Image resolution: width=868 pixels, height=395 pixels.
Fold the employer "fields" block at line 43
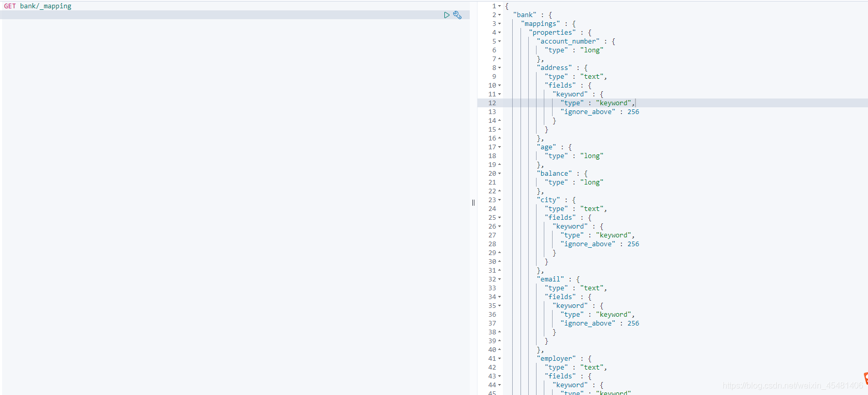[500, 376]
